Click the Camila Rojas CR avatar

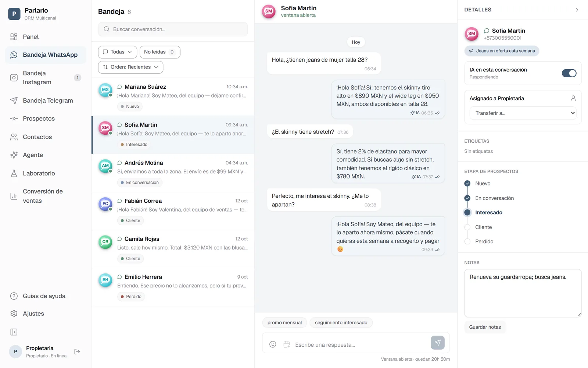[105, 242]
